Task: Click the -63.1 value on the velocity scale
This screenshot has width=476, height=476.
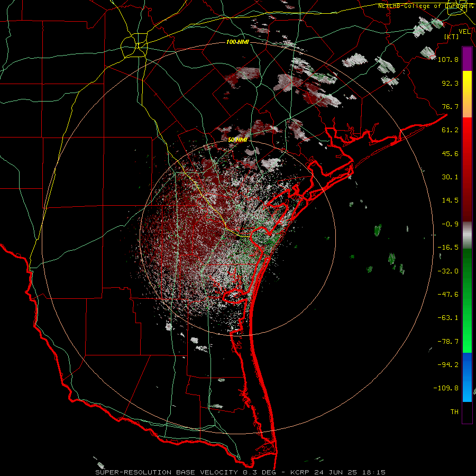Action: point(448,318)
